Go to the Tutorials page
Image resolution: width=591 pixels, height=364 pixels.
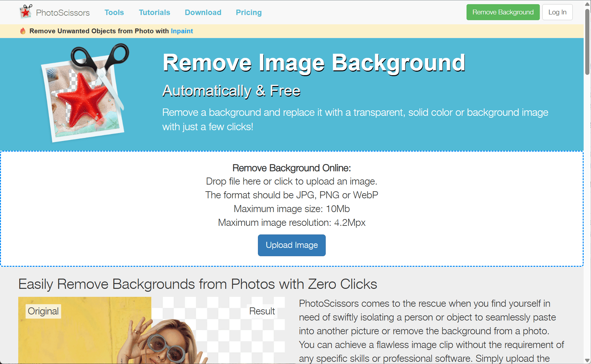[x=154, y=12]
